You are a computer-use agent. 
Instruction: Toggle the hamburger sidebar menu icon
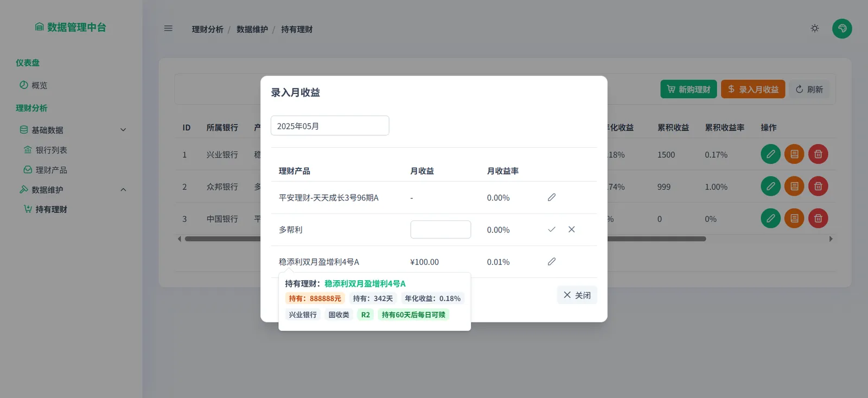(x=168, y=28)
